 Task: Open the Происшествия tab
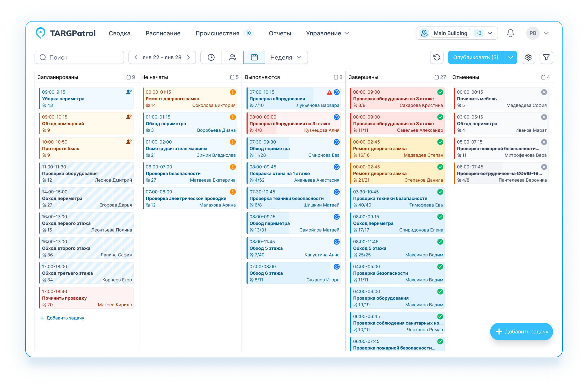point(217,33)
